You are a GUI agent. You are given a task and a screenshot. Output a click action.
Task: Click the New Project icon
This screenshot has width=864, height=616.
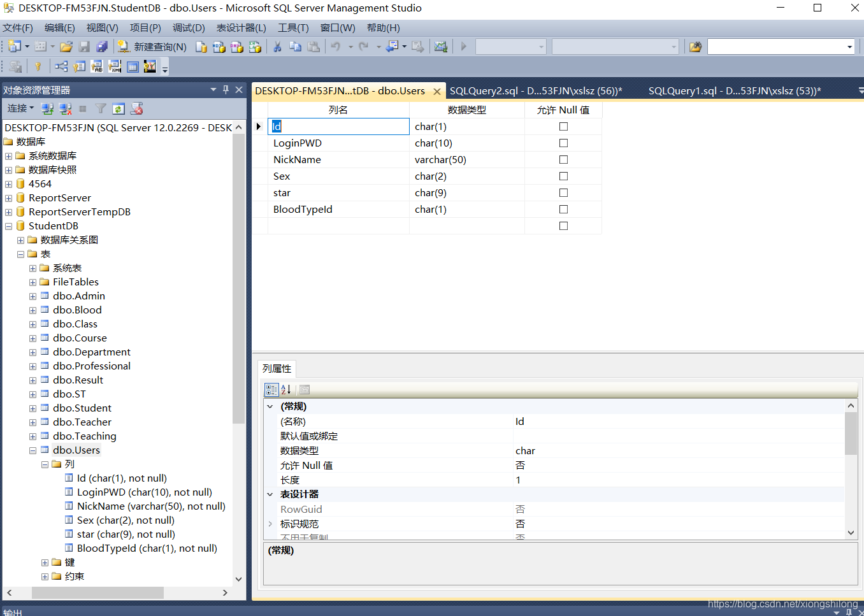15,47
